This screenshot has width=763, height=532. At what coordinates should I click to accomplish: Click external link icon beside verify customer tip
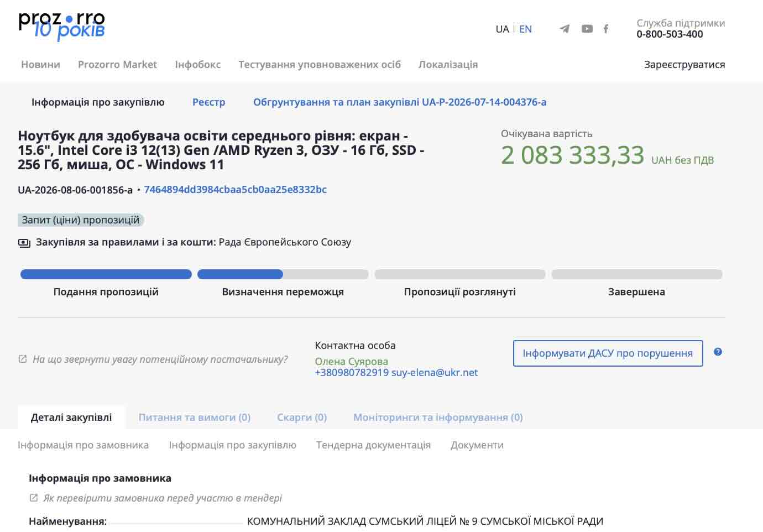click(34, 498)
